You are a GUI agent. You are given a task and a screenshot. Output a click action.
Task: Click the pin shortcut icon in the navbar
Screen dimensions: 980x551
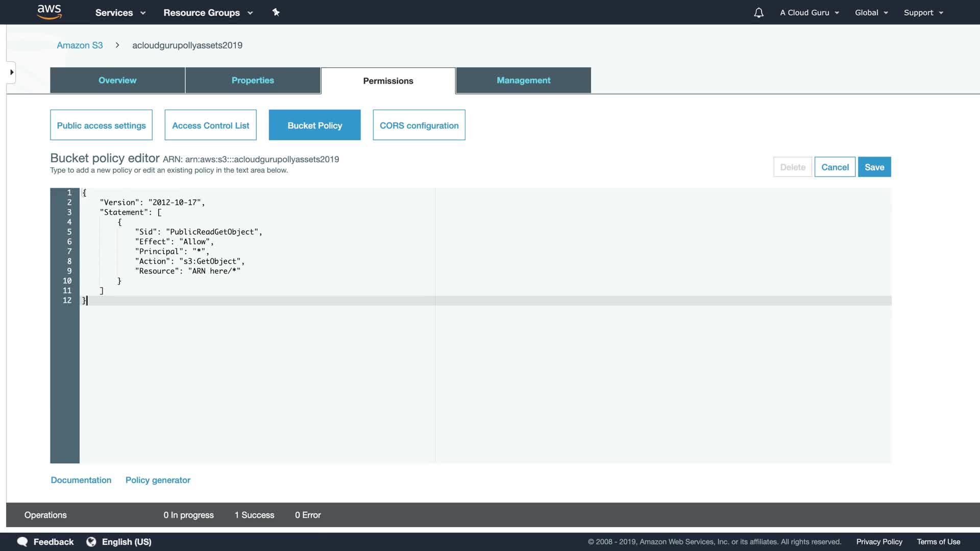[276, 12]
